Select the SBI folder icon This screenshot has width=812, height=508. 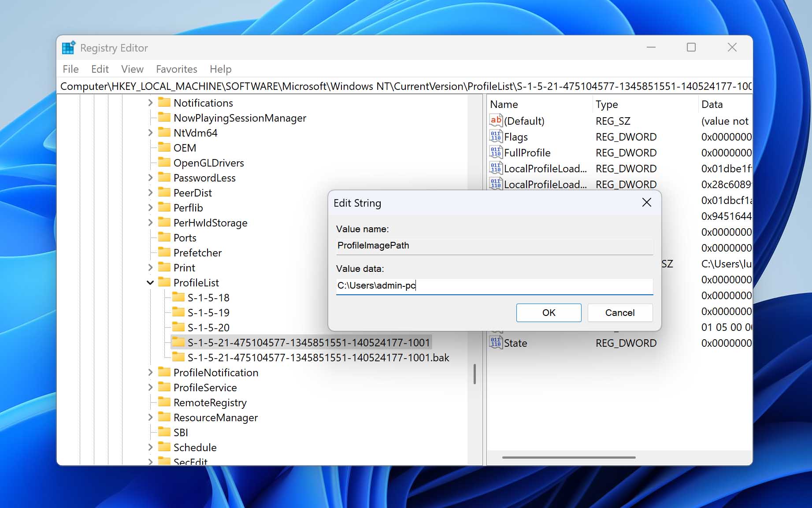click(x=164, y=432)
